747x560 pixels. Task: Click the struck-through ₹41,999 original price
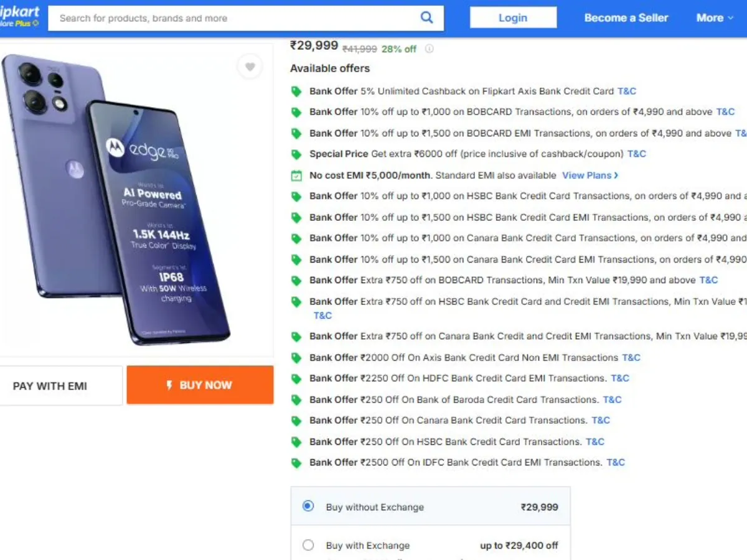(x=360, y=49)
